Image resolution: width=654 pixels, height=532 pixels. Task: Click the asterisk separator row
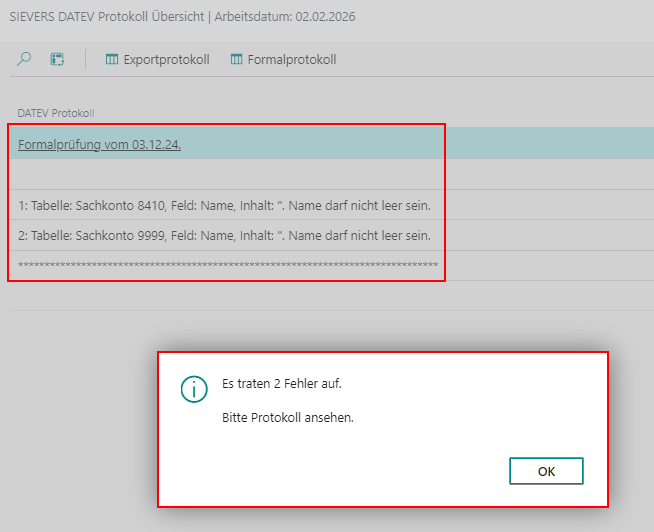coord(228,265)
